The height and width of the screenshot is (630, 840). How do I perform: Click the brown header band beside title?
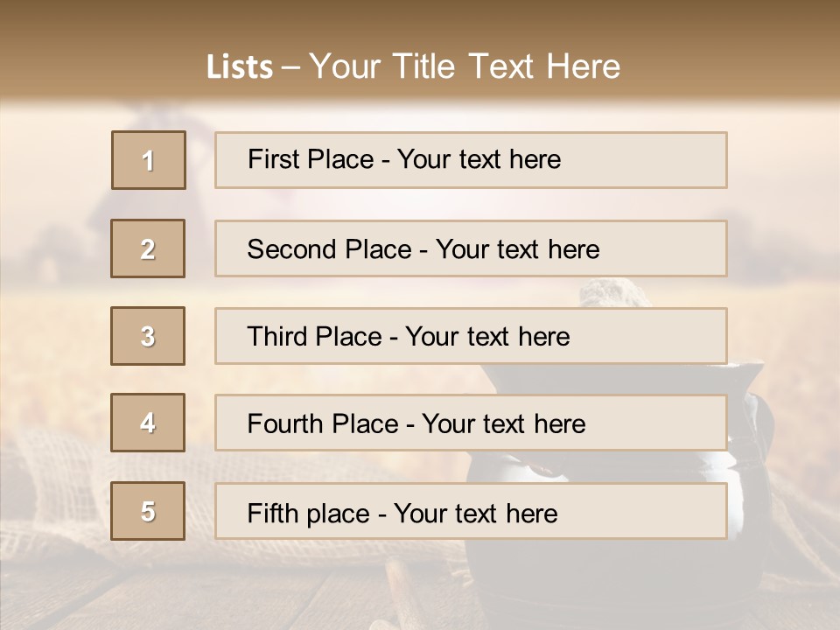(x=744, y=52)
